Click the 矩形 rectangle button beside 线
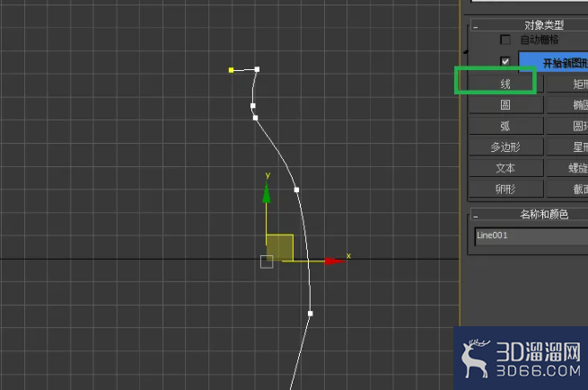The width and height of the screenshot is (588, 390). point(567,84)
